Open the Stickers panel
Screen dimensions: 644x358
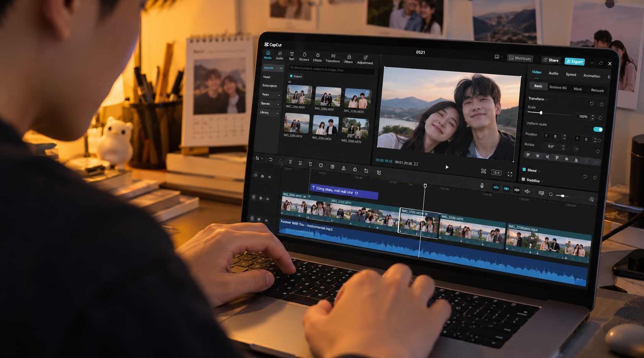pos(304,57)
